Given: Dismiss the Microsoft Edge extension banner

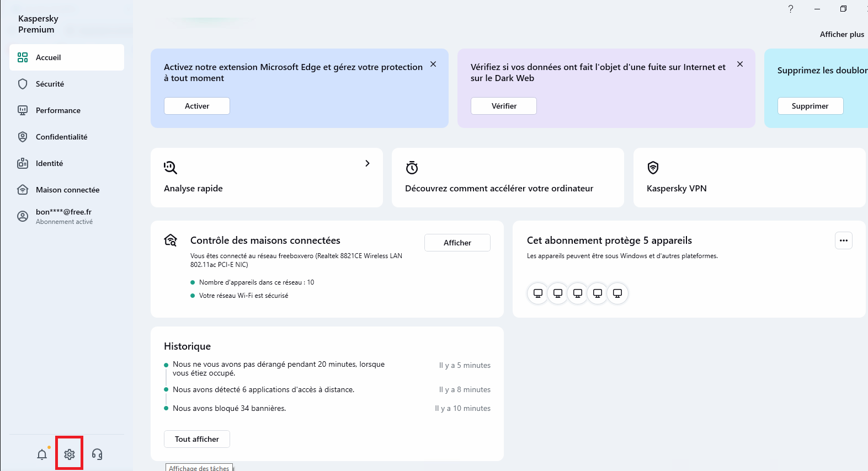Looking at the screenshot, I should (433, 65).
